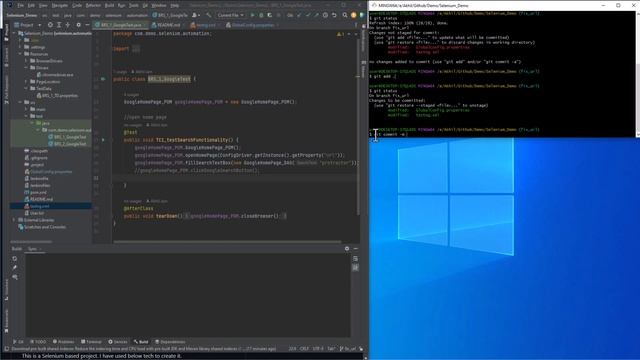Expand the External Libraries node

(x=14, y=220)
